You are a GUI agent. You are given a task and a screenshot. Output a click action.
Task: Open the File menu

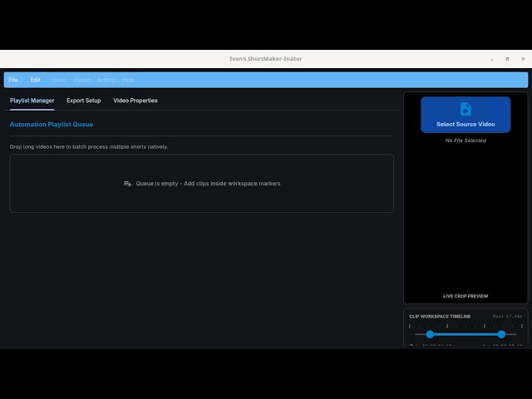point(13,80)
